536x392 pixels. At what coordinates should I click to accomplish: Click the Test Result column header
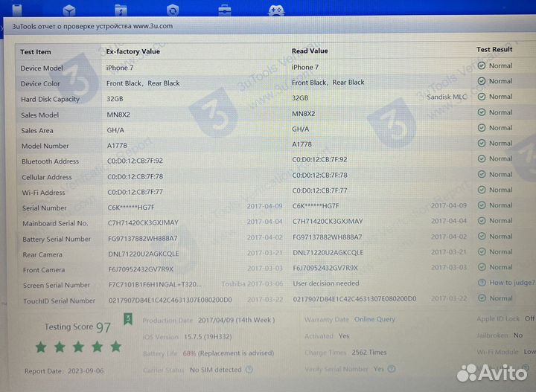(x=494, y=50)
